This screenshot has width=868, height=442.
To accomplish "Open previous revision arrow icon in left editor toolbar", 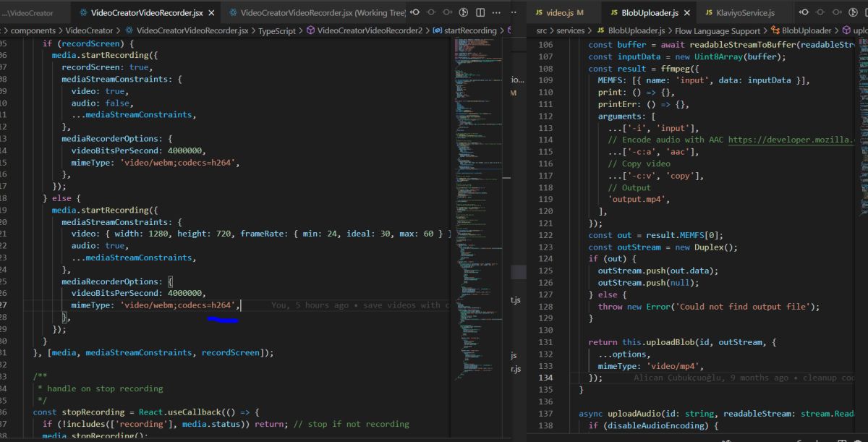I will click(414, 12).
